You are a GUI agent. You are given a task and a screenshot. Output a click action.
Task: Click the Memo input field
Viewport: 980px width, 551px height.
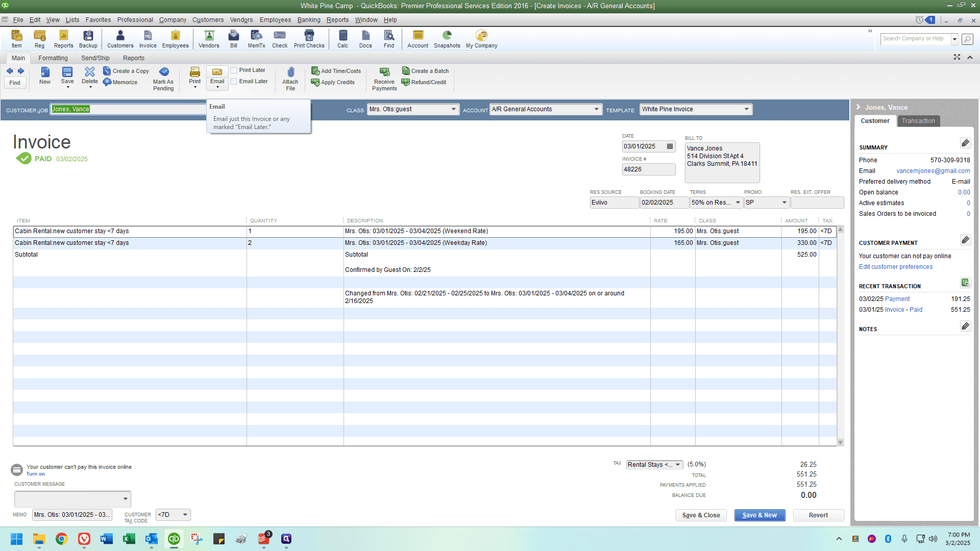point(71,515)
